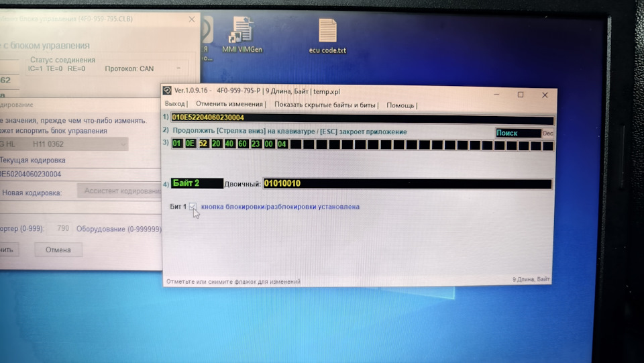This screenshot has height=363, width=644.
Task: Open the Выход menu
Action: pyautogui.click(x=174, y=104)
